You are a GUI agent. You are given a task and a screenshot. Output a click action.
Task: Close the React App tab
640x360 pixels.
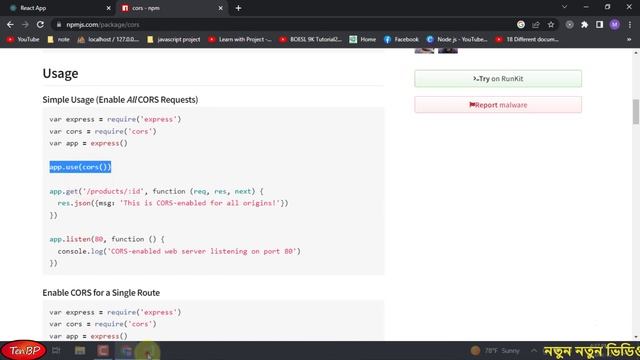108,8
